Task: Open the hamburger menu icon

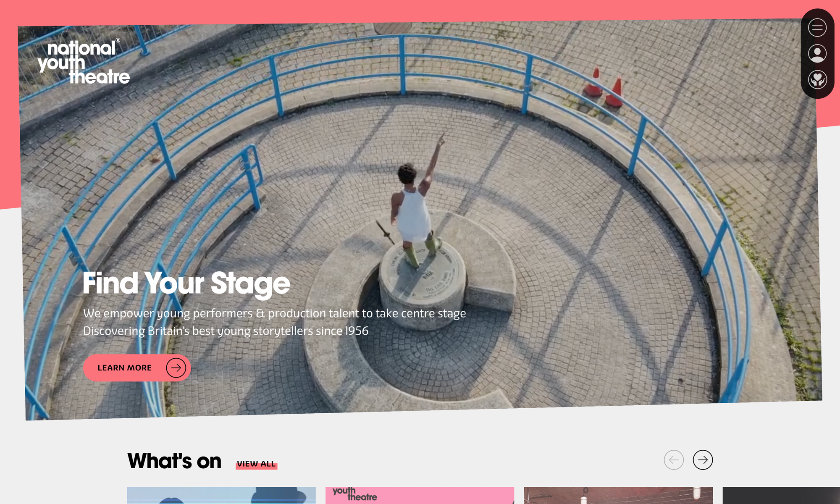Action: [x=817, y=28]
